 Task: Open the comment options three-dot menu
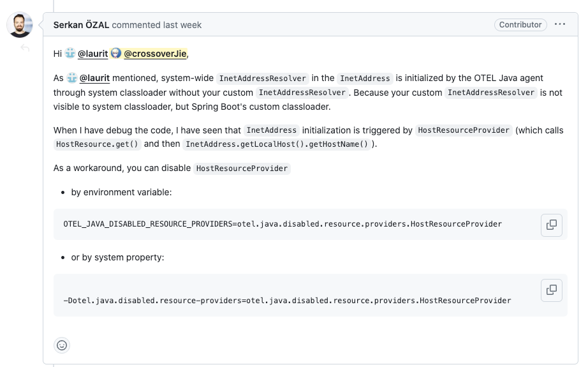[560, 25]
